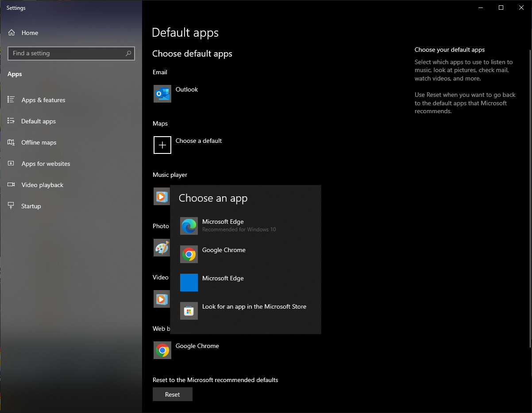The height and width of the screenshot is (413, 532).
Task: Open Apps for websites page
Action: (71, 164)
